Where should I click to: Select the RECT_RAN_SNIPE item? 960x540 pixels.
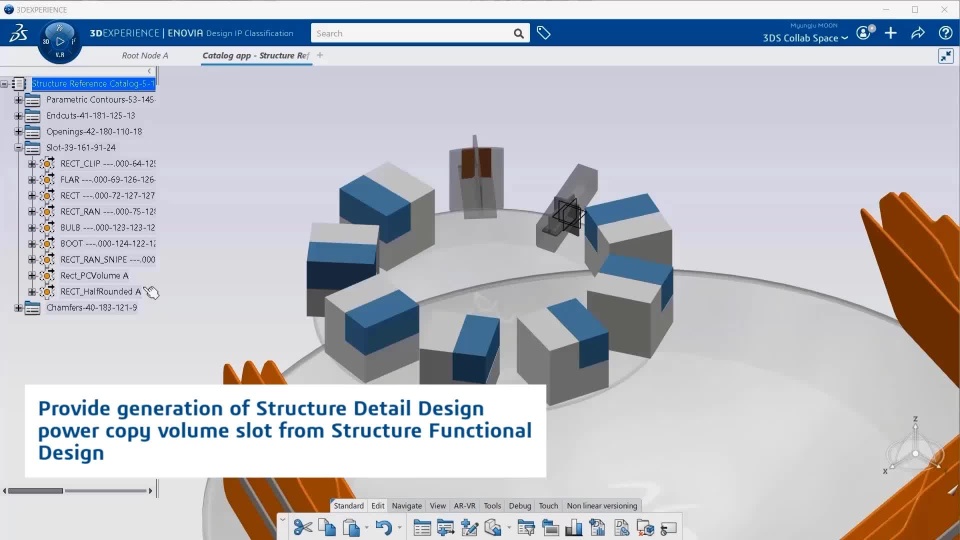[x=108, y=259]
